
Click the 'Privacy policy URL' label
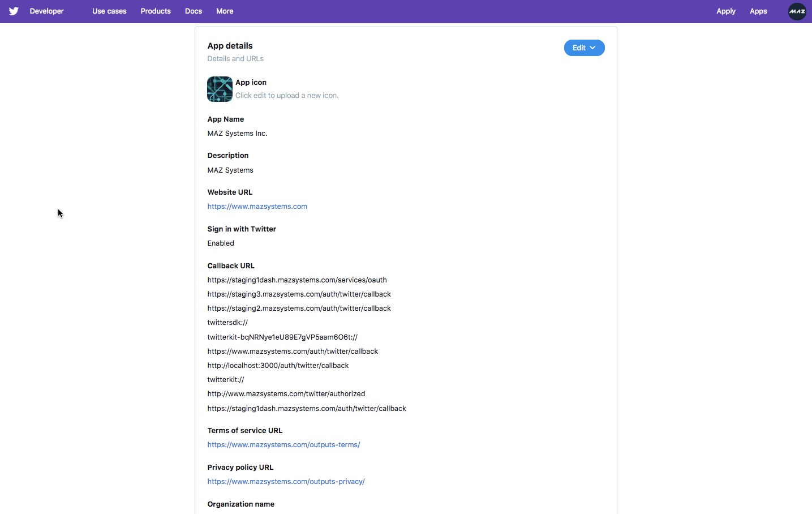[240, 468]
